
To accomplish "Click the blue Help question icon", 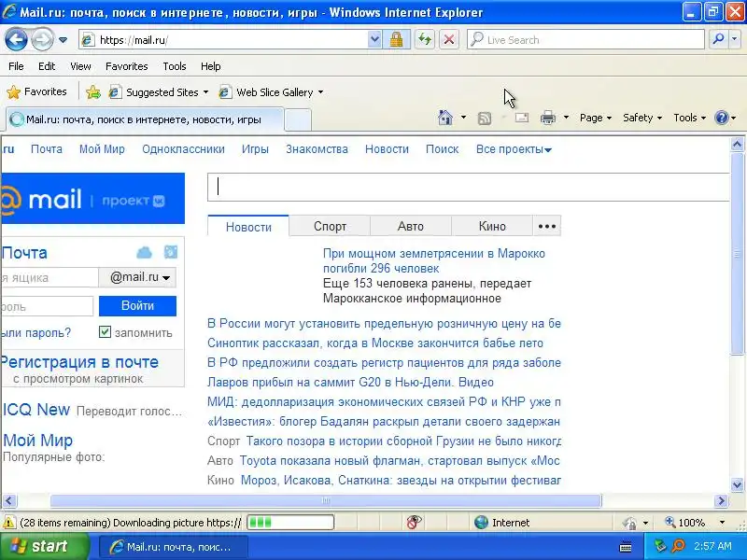I will click(721, 118).
